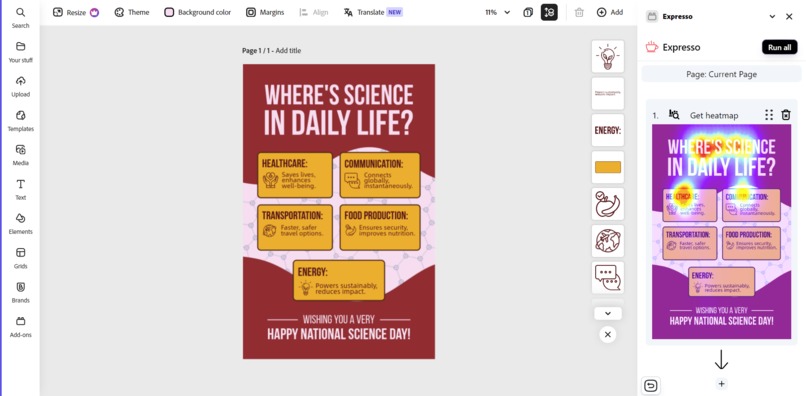Select the chat bubbles layer thumbnail

pyautogui.click(x=608, y=278)
